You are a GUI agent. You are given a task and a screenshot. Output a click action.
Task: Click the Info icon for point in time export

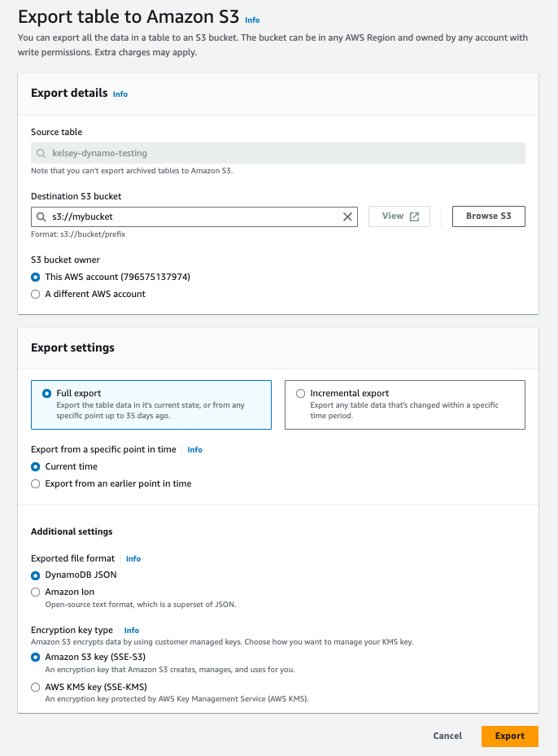click(194, 449)
